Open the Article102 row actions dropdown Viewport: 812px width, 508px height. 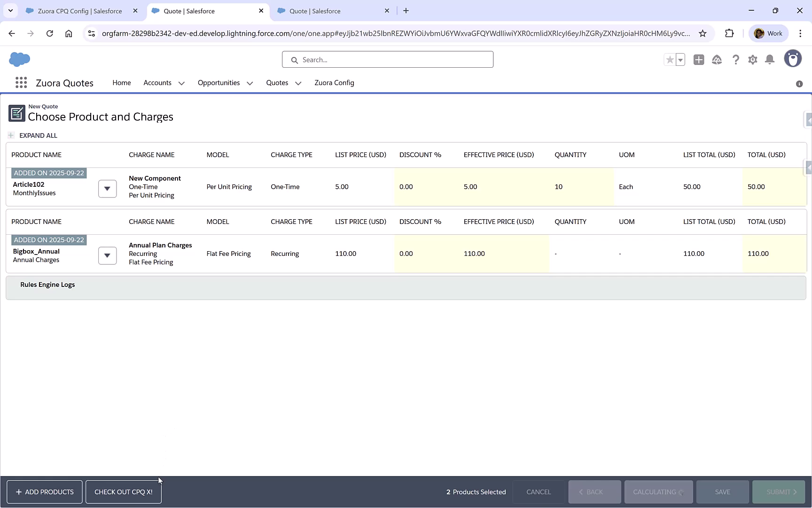coord(107,189)
